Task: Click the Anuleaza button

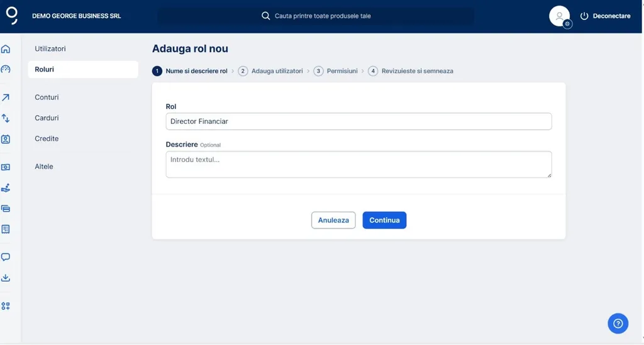Action: click(x=333, y=221)
